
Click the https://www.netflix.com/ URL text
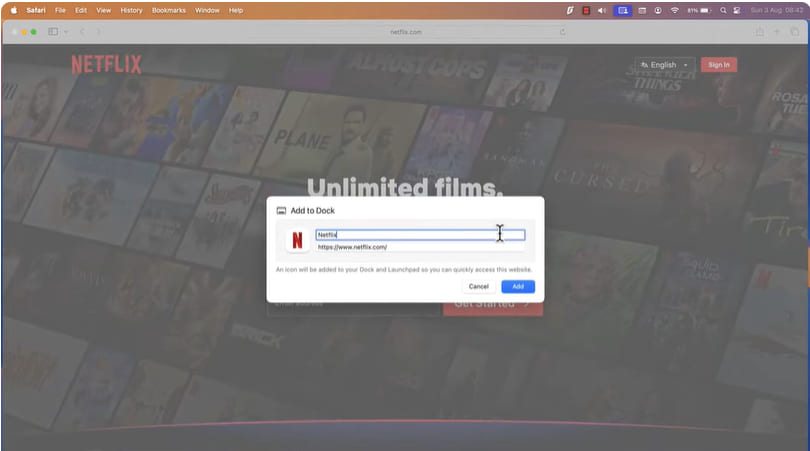352,247
